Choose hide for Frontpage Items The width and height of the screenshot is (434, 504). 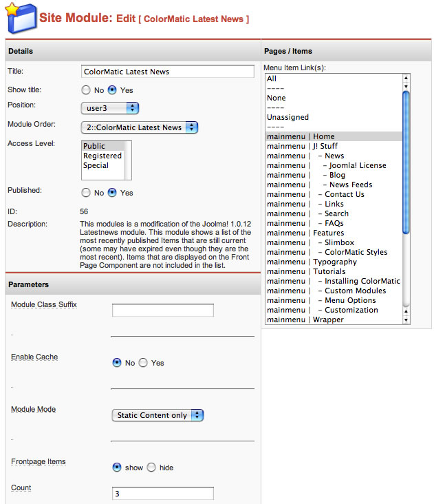(x=151, y=468)
